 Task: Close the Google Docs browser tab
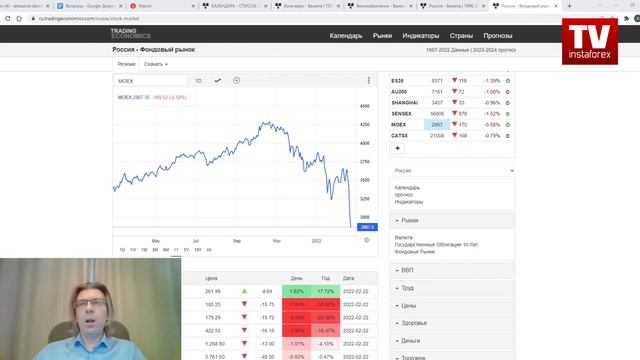pyautogui.click(x=120, y=6)
